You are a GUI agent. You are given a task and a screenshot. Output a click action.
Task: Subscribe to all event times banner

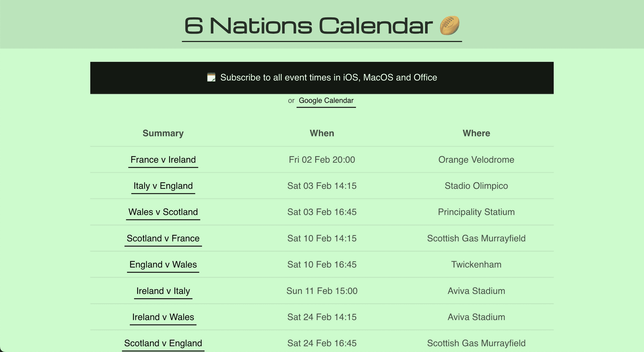tap(322, 77)
